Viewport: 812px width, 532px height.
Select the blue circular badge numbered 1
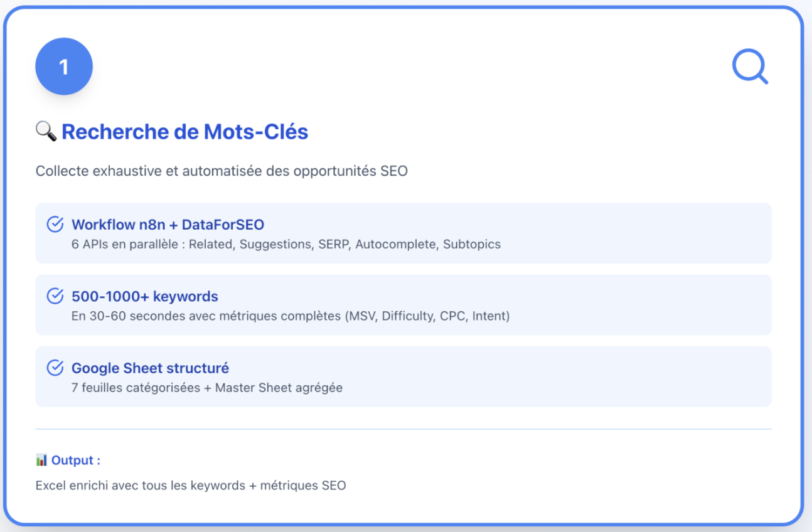pos(63,66)
